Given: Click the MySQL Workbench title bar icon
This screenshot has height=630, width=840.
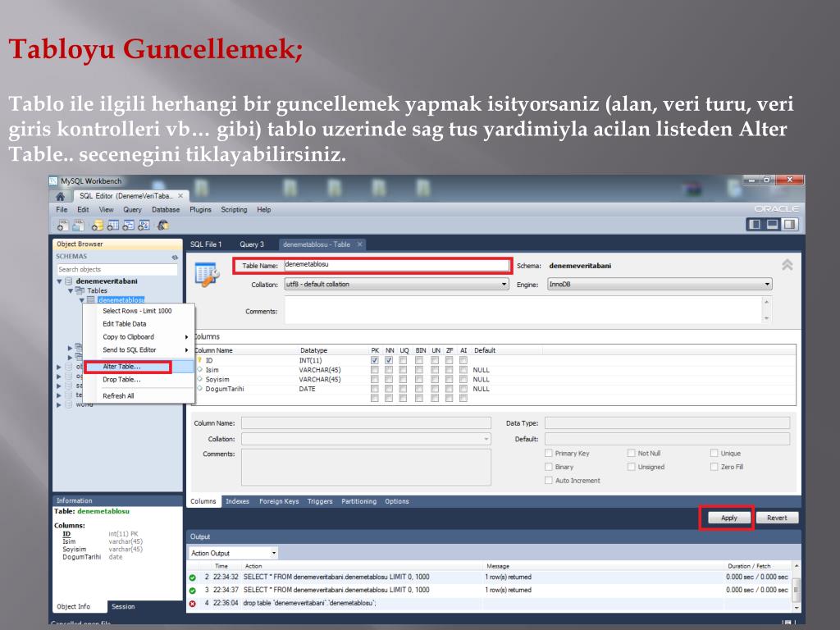Looking at the screenshot, I should [x=53, y=181].
